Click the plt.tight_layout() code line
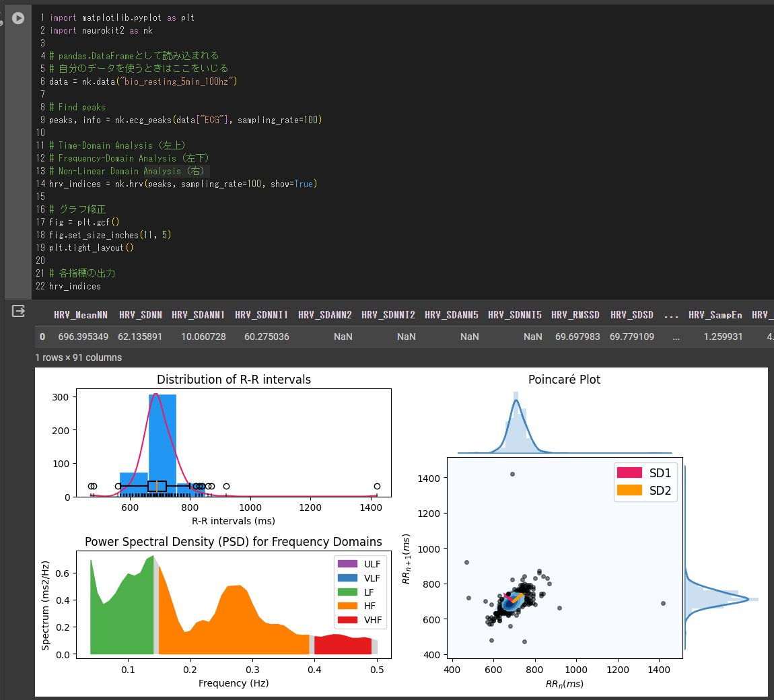Image resolution: width=774 pixels, height=700 pixels. click(91, 248)
